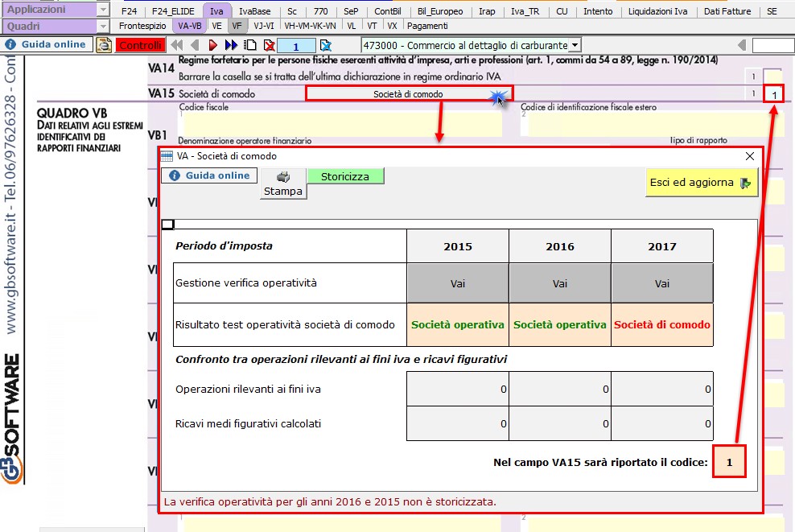Click the green Storicizza button

coord(345,176)
